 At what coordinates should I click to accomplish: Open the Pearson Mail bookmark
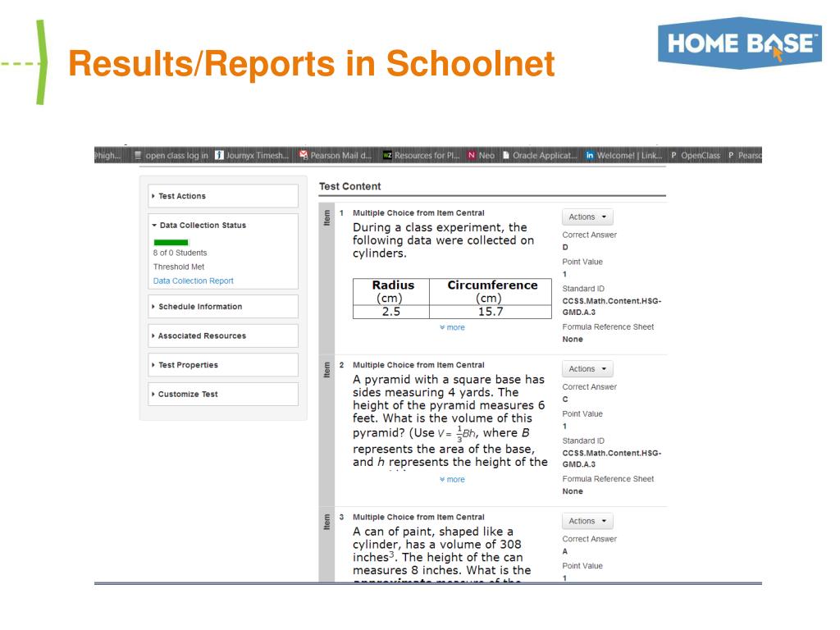[336, 155]
